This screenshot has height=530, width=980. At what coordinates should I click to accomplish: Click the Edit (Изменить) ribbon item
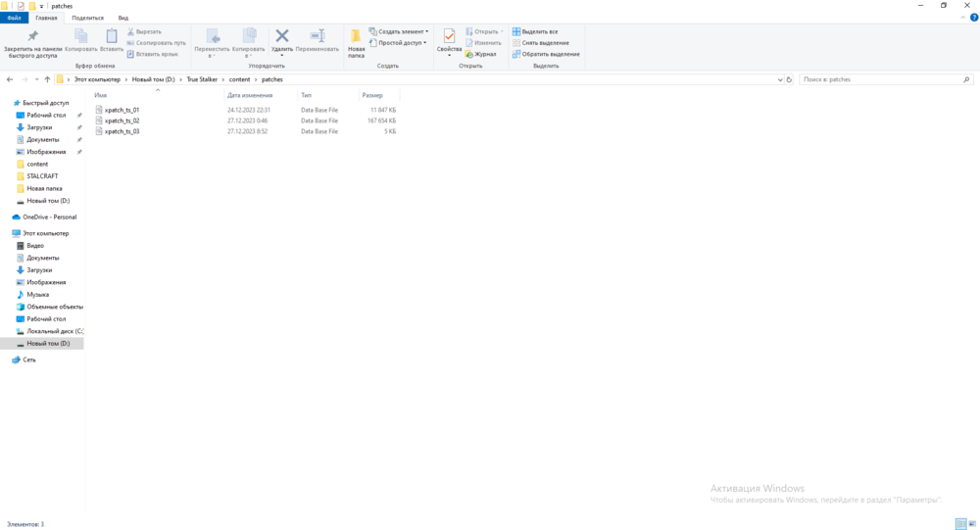(x=483, y=42)
